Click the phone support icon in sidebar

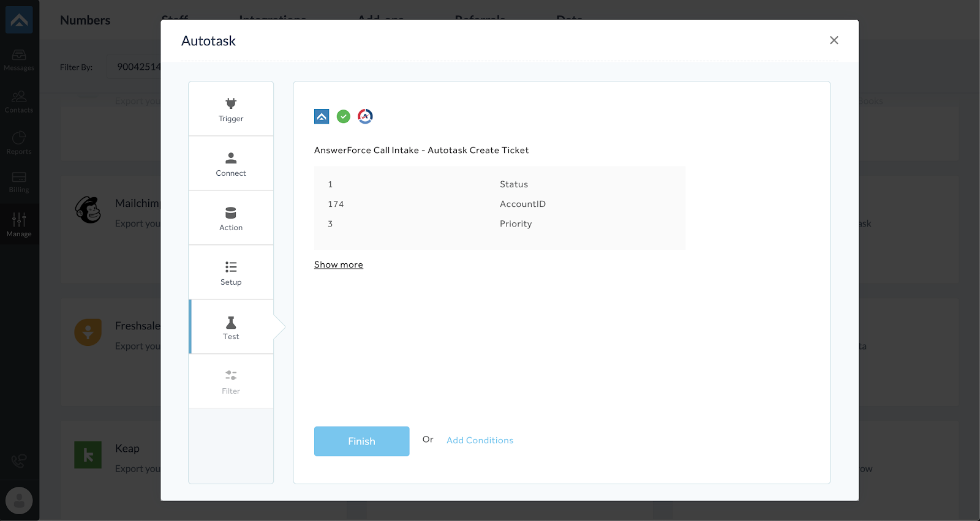click(x=19, y=460)
